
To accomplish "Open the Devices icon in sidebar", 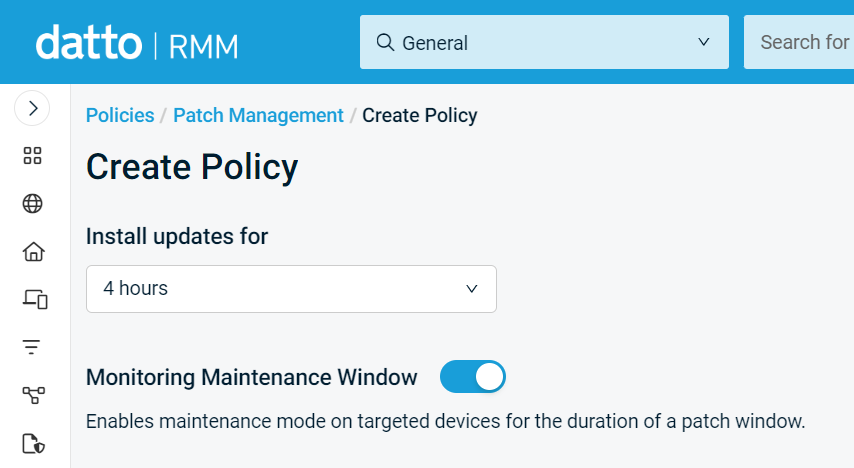I will [35, 299].
